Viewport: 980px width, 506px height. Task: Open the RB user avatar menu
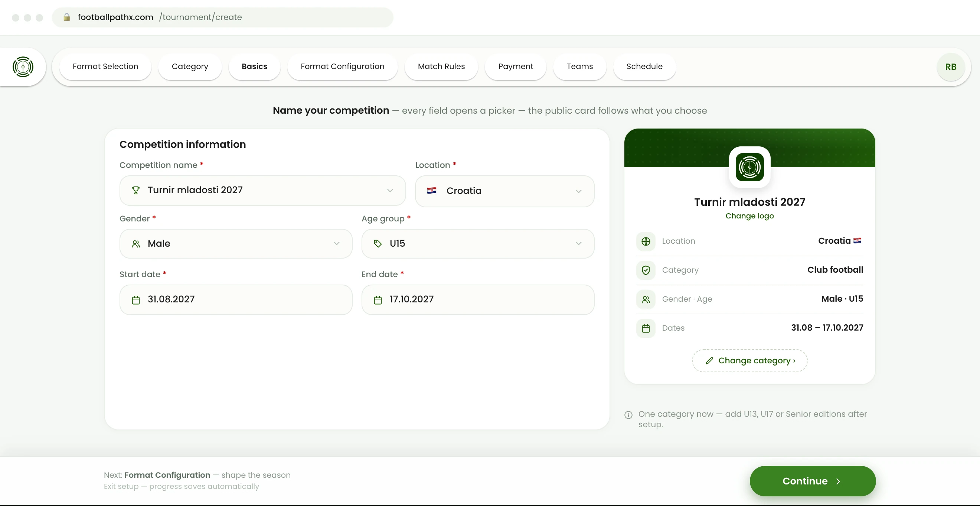pyautogui.click(x=951, y=67)
